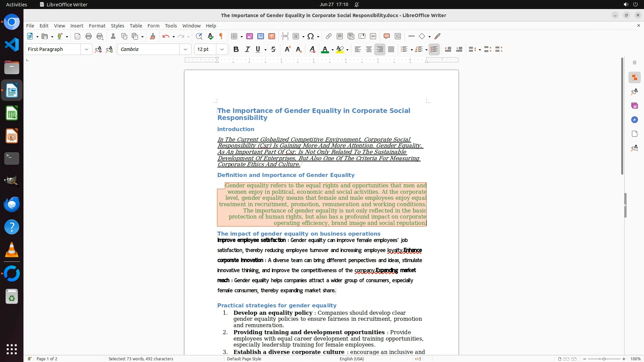The height and width of the screenshot is (362, 644).
Task: Click the Clone Formatting paintbrush icon
Action: coord(153,36)
